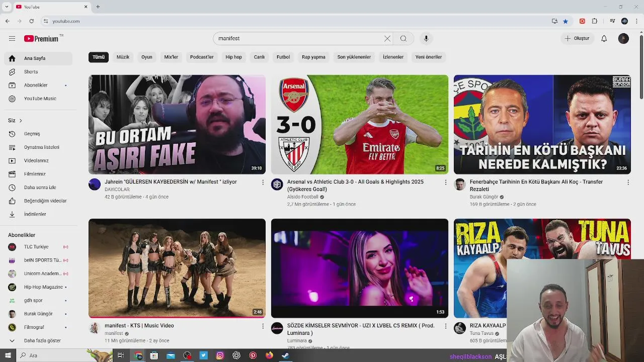Open the Chrome three-dot menu
This screenshot has height=362, width=644.
click(x=637, y=21)
